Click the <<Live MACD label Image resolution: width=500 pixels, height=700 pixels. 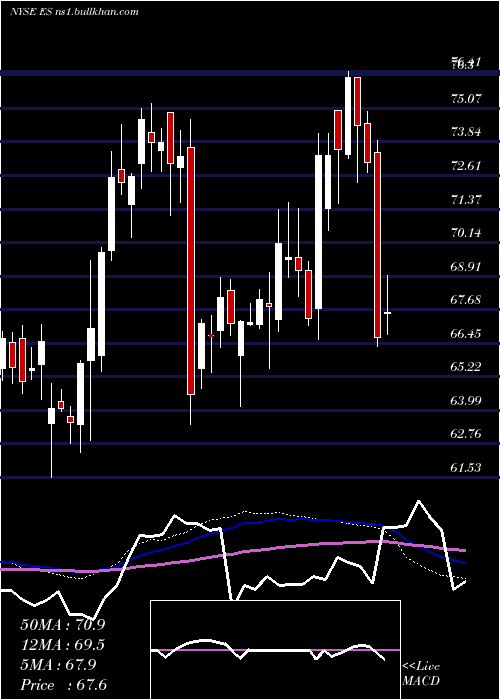(421, 674)
